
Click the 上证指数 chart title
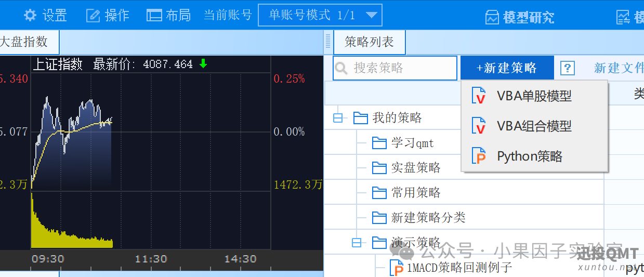(58, 64)
